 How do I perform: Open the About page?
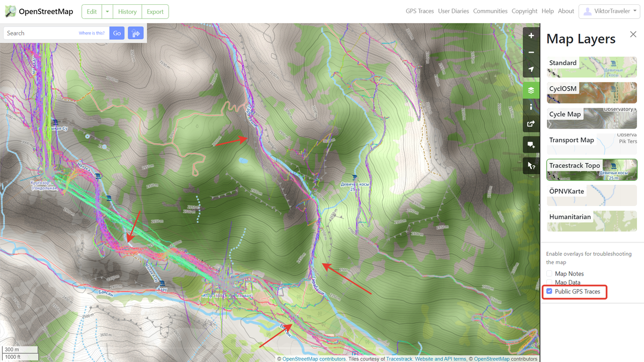click(x=566, y=11)
